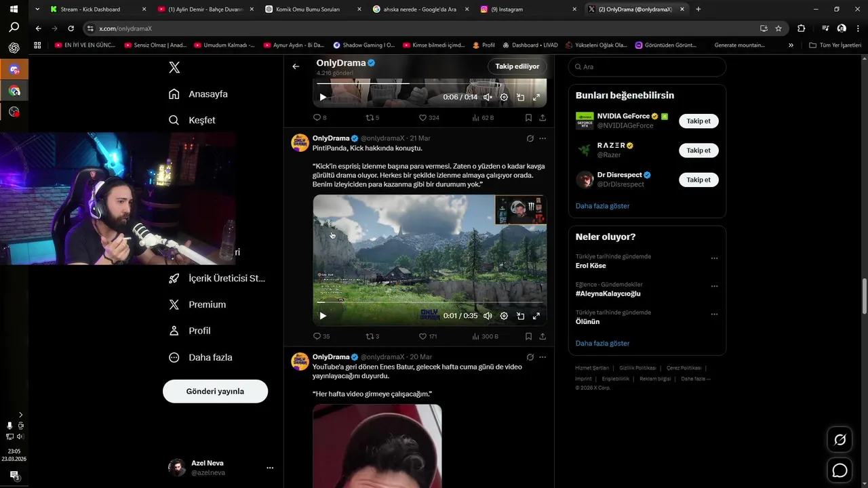This screenshot has height=488, width=868.
Task: Bookmark the post with 171 likes
Action: tap(528, 336)
